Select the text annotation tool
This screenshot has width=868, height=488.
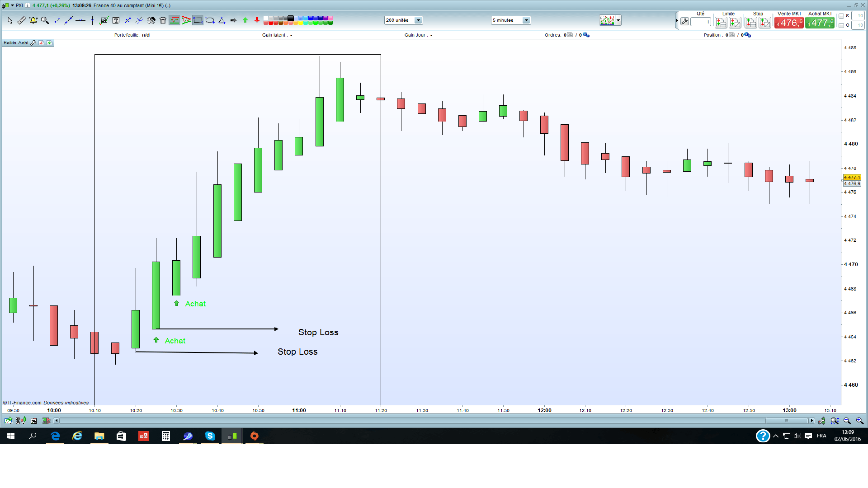(116, 20)
